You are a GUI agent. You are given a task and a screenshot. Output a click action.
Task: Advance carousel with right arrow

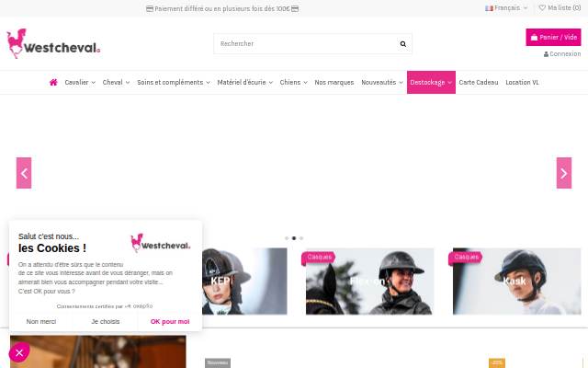point(564,173)
